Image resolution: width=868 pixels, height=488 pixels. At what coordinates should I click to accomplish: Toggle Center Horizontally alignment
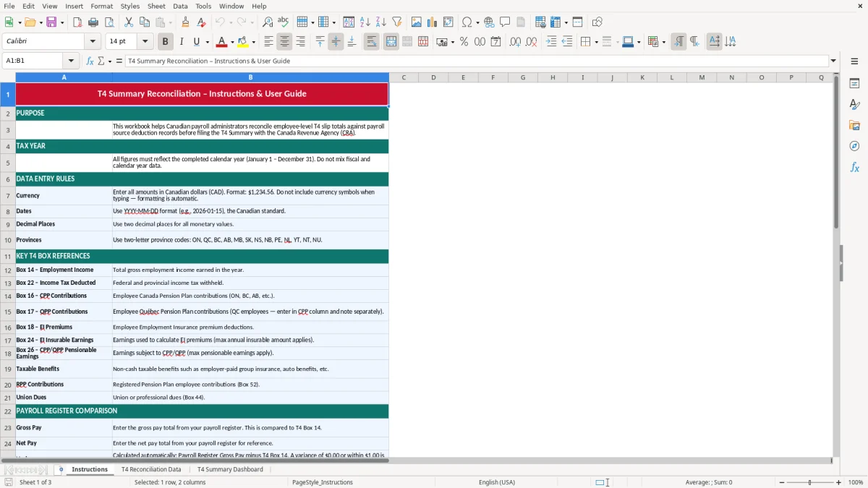coord(284,42)
